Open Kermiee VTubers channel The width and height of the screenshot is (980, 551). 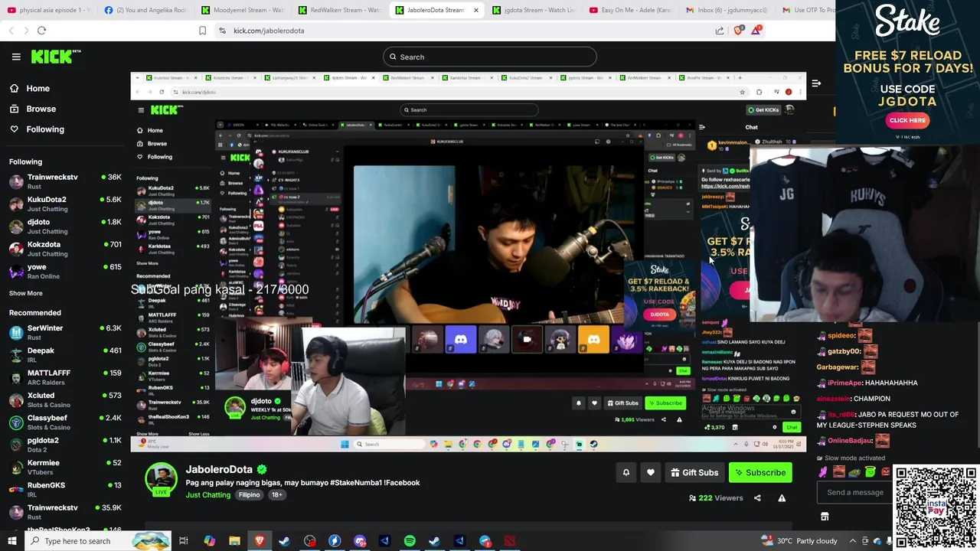pos(65,467)
